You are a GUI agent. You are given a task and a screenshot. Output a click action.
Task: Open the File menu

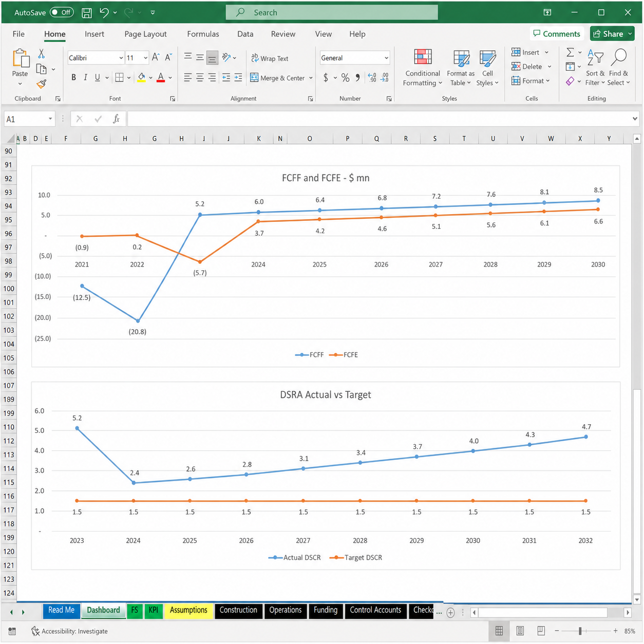18,34
